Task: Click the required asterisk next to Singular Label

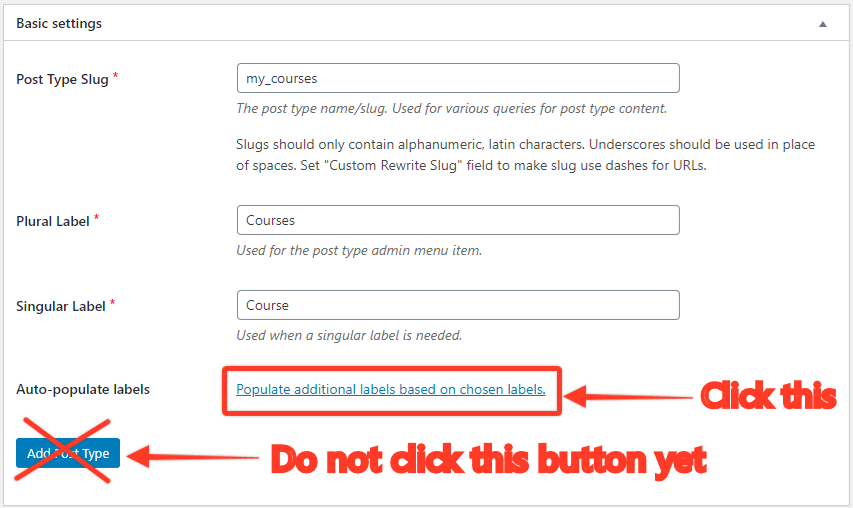Action: (x=113, y=302)
